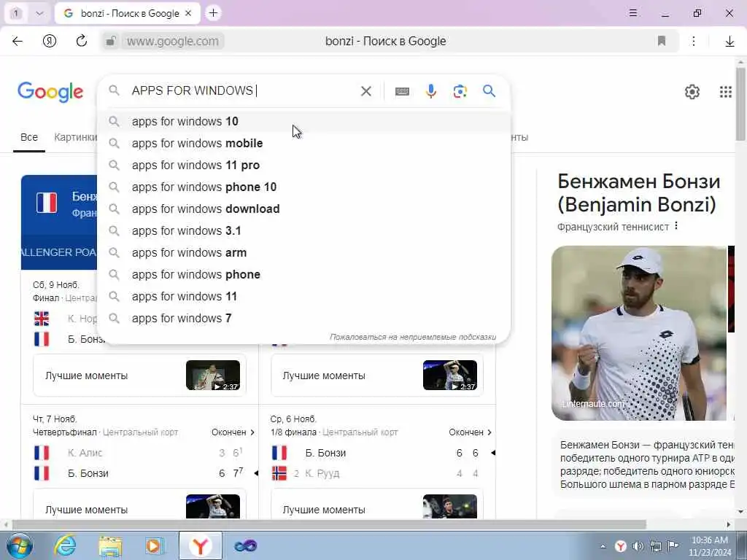This screenshot has height=560, width=747.
Task: Close the bonzi Google search tab
Action: click(x=188, y=13)
